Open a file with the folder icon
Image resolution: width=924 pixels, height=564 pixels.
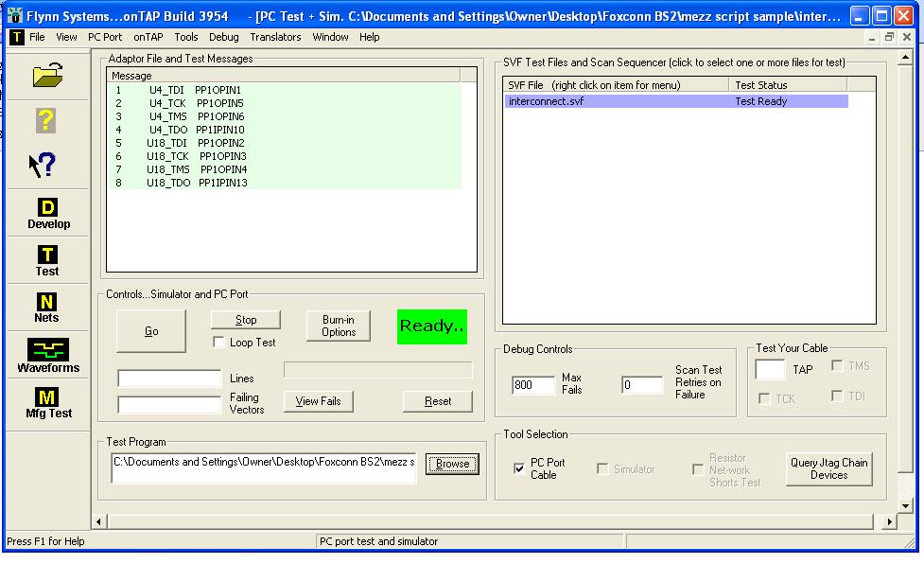point(47,75)
